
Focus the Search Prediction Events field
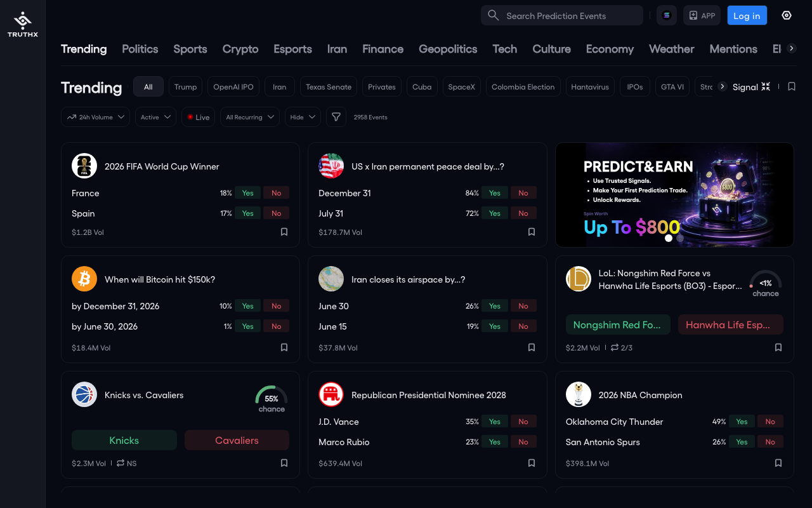coord(562,15)
